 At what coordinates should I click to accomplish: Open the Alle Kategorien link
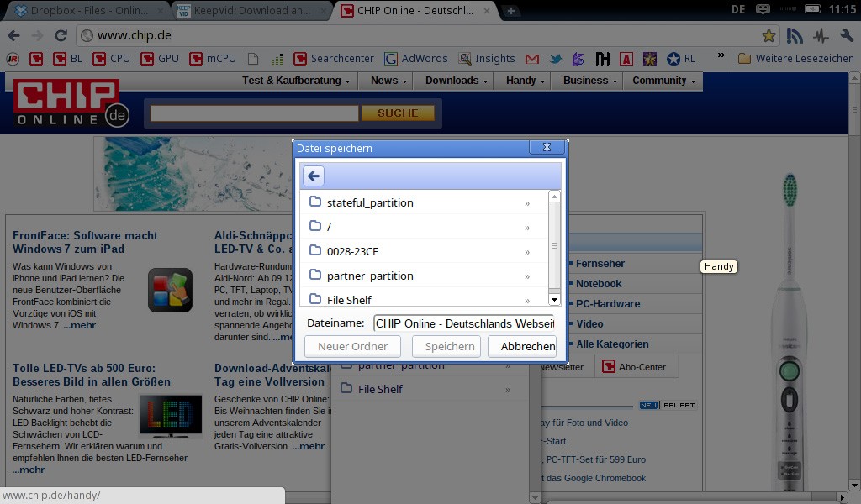click(x=612, y=344)
